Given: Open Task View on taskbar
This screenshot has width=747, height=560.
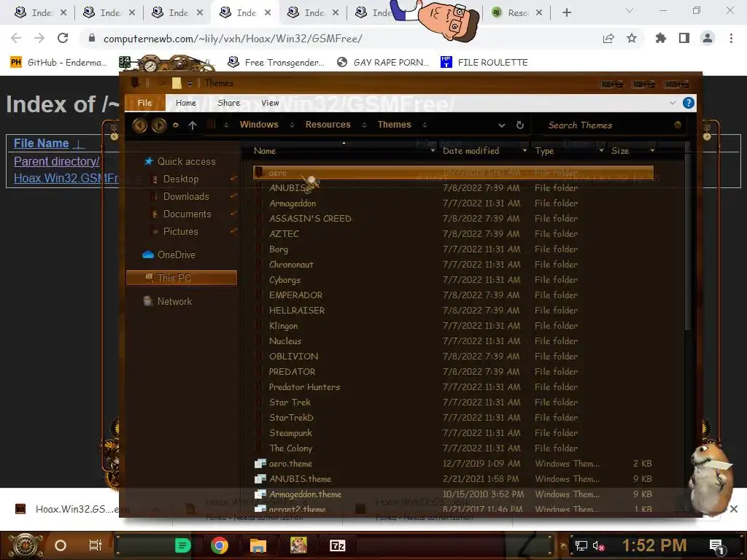Looking at the screenshot, I should tap(96, 545).
